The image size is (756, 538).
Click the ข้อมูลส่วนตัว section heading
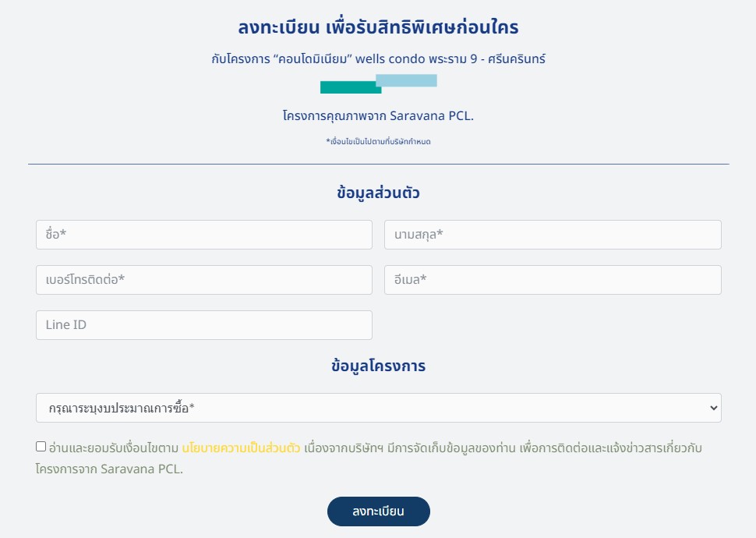(378, 193)
